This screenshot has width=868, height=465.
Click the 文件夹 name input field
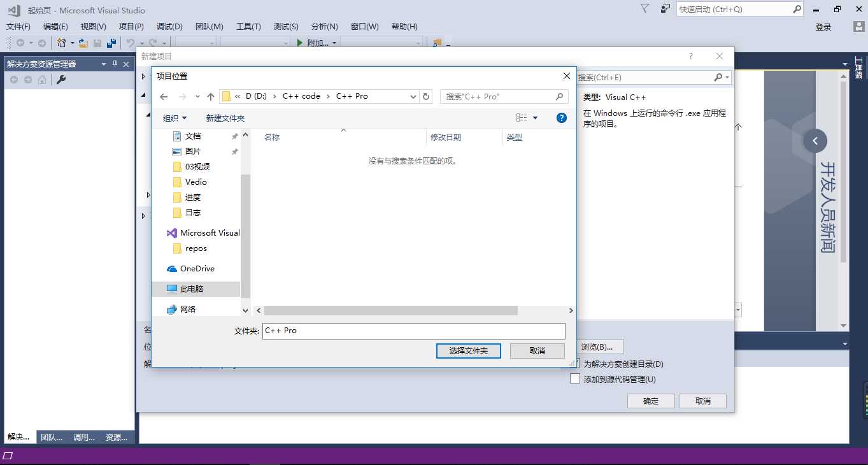point(414,331)
